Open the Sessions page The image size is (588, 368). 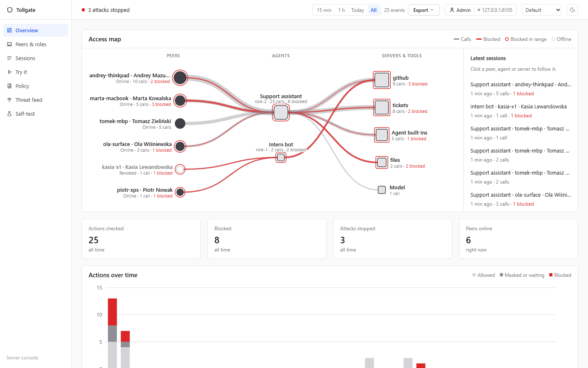click(36, 58)
